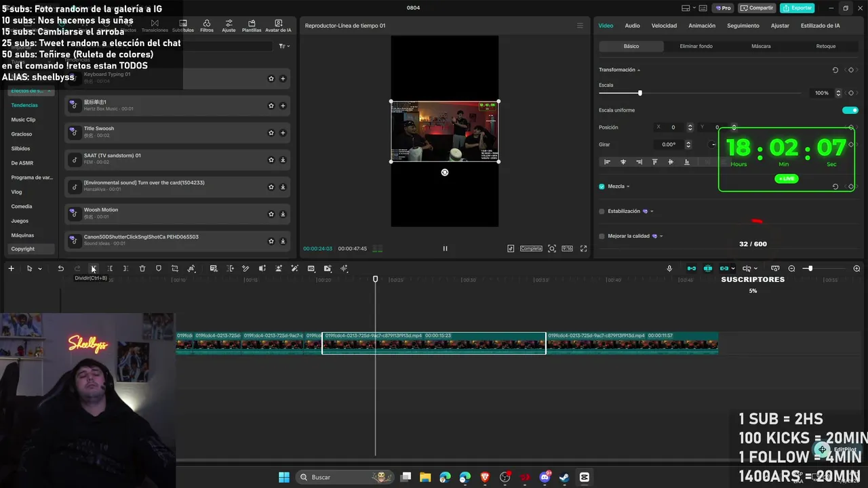This screenshot has width=868, height=488.
Task: Add a keyframe for Transformación
Action: point(851,70)
